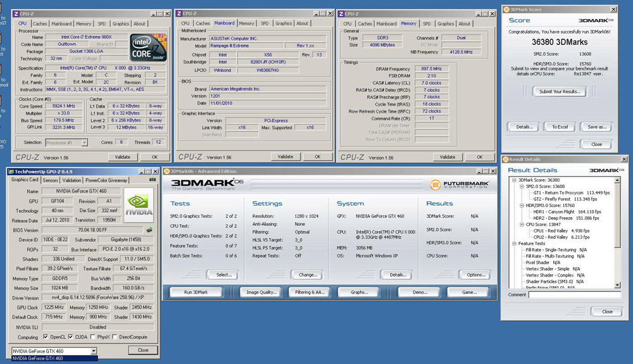Click the green BIOS save chip icon
Screen dimensions: 633x364
[149, 230]
